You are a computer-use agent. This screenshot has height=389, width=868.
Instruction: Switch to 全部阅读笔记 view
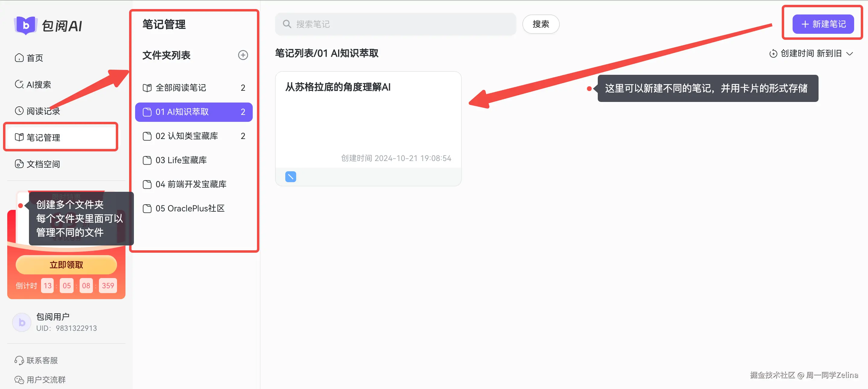pos(181,87)
